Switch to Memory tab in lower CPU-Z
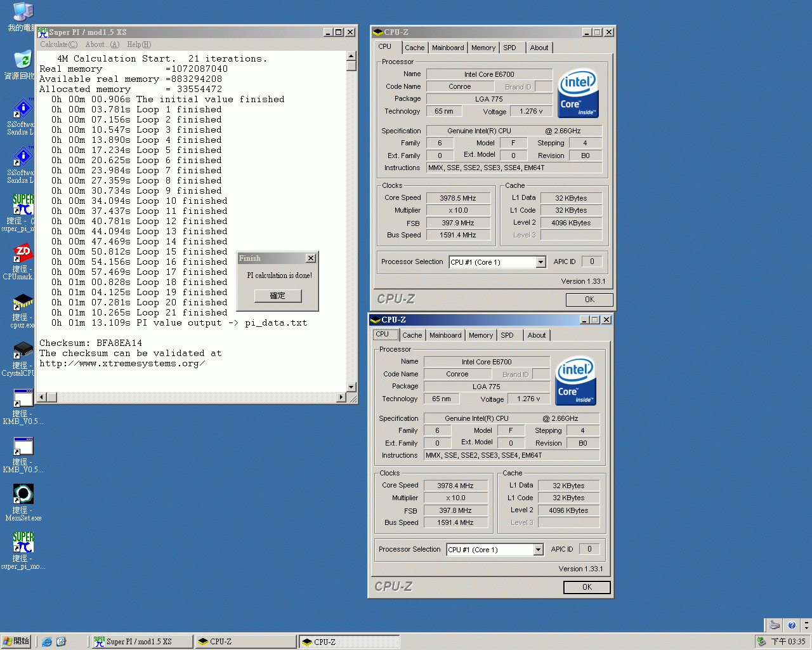Screen dimensions: 812x650 [481, 335]
